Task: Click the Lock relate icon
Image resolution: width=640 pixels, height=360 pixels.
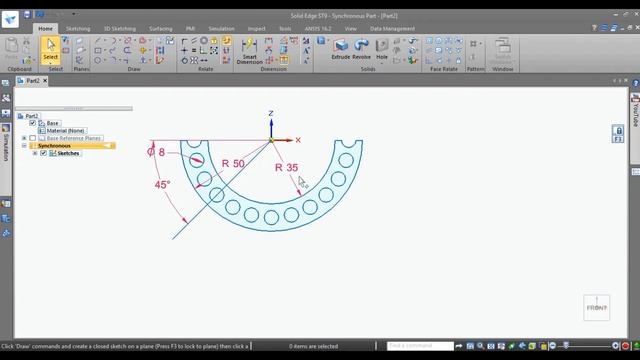Action: coord(214,40)
